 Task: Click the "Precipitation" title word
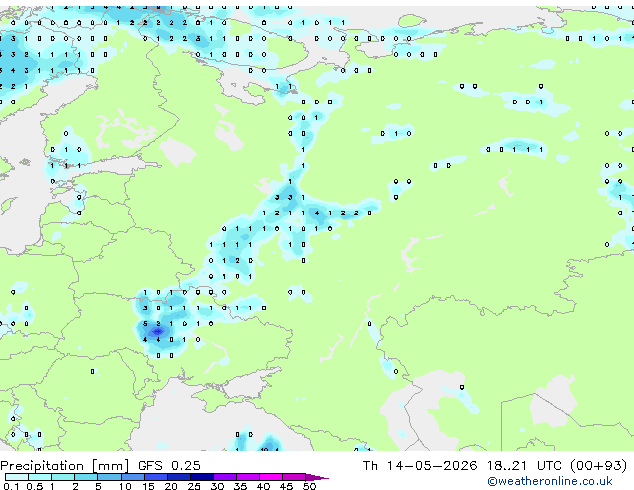point(42,466)
